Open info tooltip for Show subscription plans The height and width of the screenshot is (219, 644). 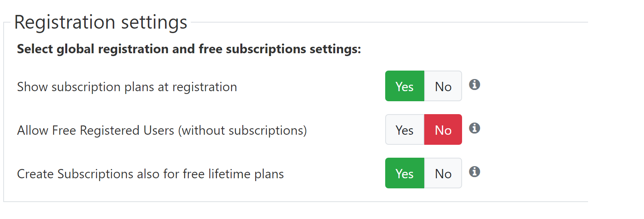[x=475, y=85]
